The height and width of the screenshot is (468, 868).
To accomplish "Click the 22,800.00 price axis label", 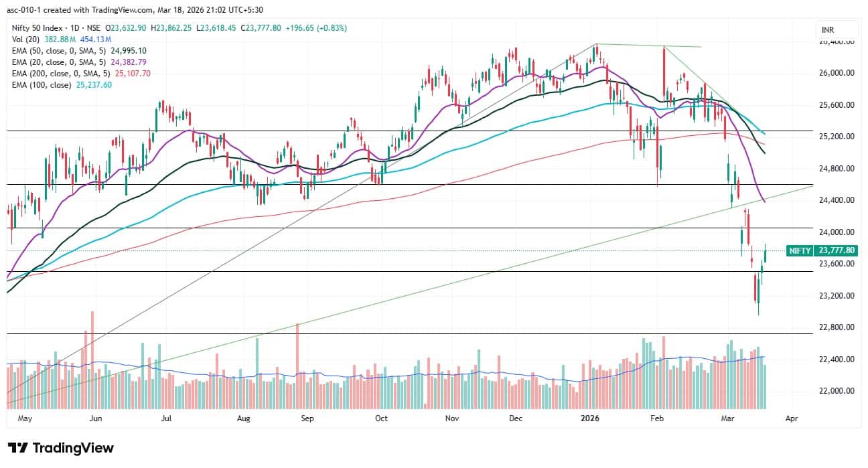I will coord(836,327).
